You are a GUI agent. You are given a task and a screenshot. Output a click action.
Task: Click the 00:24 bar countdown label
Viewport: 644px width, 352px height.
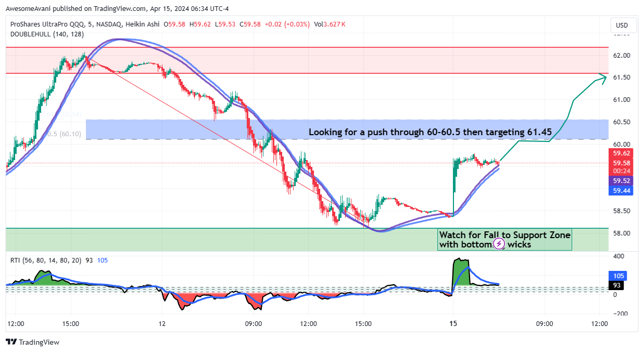pos(622,171)
